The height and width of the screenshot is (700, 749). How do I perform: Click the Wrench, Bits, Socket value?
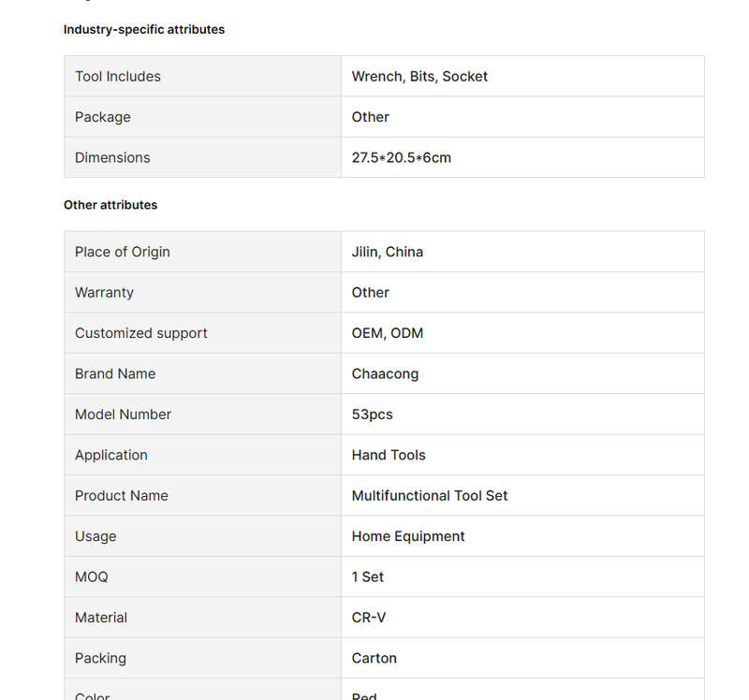pos(419,77)
